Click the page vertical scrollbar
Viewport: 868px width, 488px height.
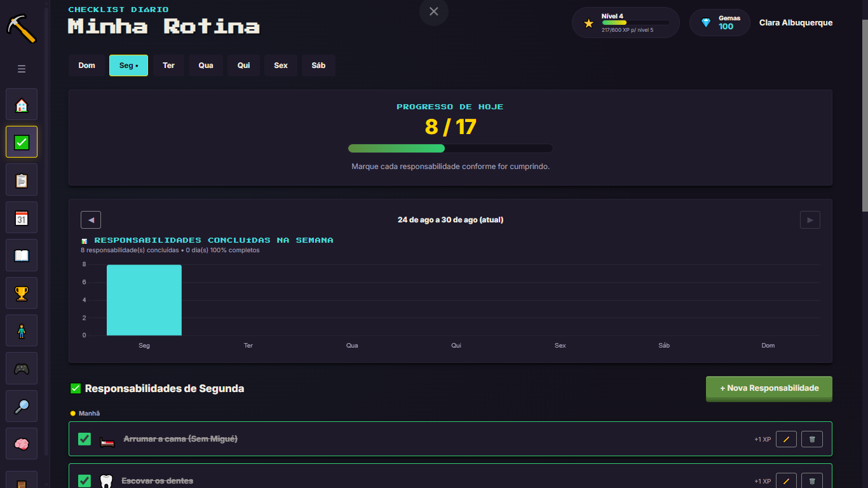coord(865,116)
